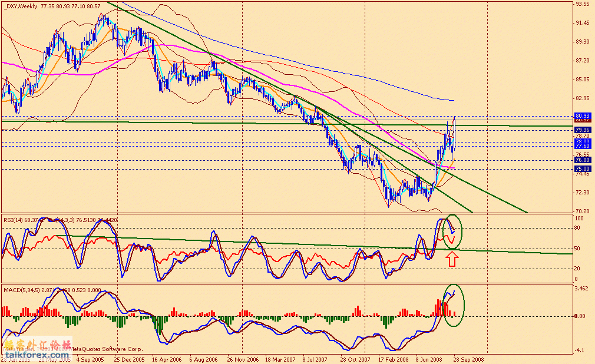The width and height of the screenshot is (595, 364).
Task: Click the 8 Jun 2008 date label
Action: pyautogui.click(x=429, y=359)
